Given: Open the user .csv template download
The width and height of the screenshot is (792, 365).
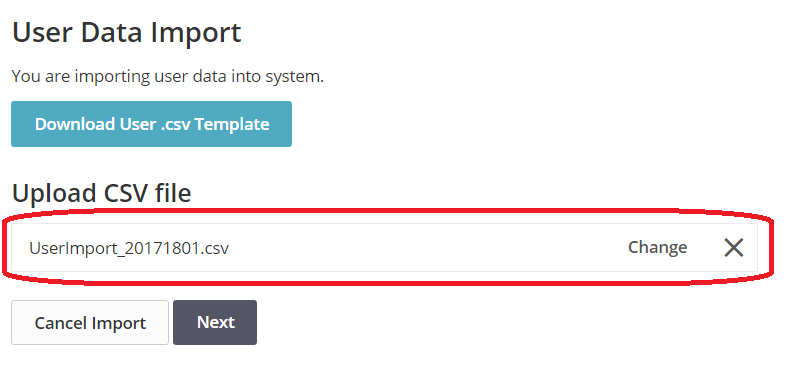Looking at the screenshot, I should [x=152, y=124].
